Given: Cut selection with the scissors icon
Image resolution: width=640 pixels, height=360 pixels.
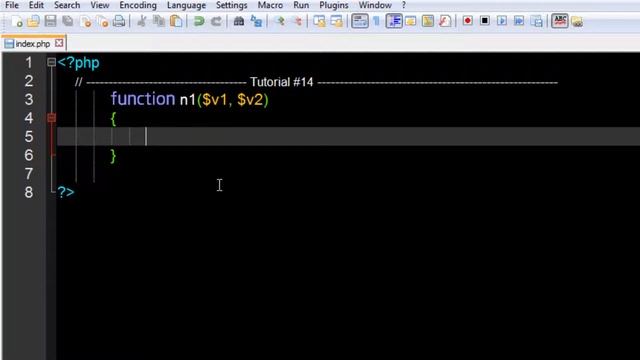Looking at the screenshot, I should pos(142,21).
